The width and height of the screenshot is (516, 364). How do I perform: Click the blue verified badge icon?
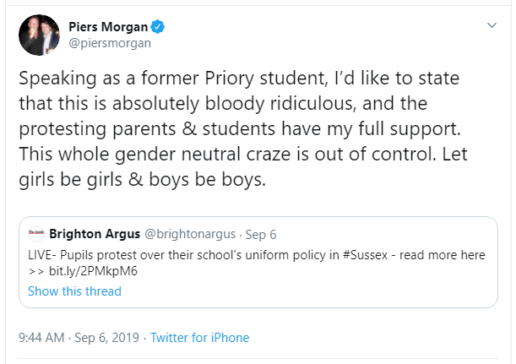click(x=158, y=27)
